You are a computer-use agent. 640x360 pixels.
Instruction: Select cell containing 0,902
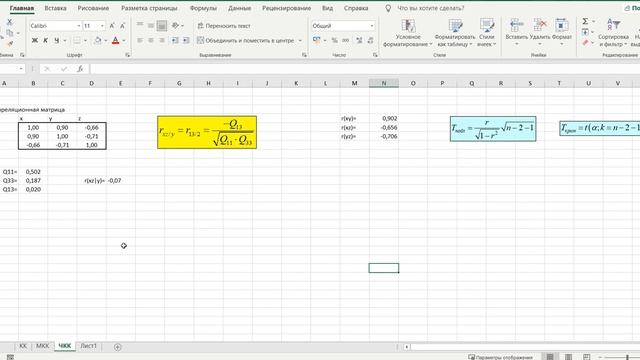pos(384,118)
